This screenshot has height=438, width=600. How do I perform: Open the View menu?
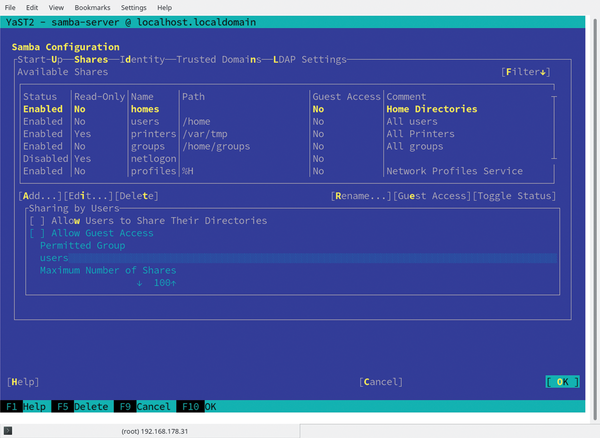(x=56, y=8)
